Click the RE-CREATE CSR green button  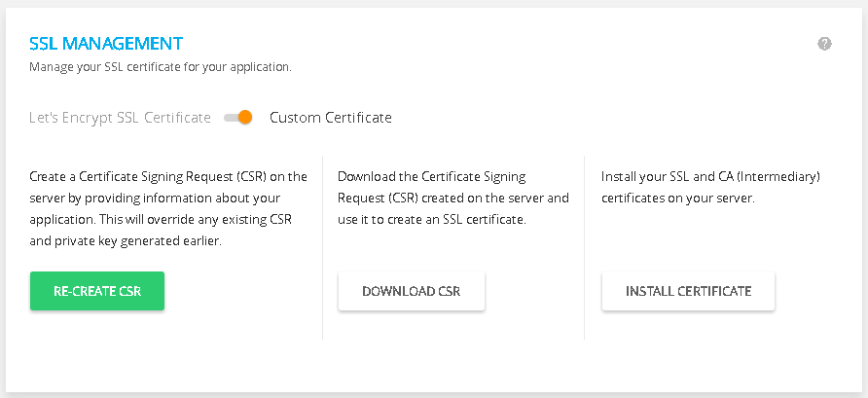(97, 291)
